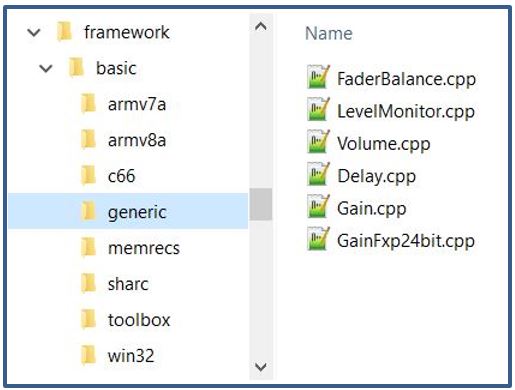Click the tree scrollbar down arrow
The image size is (515, 390).
(x=261, y=367)
